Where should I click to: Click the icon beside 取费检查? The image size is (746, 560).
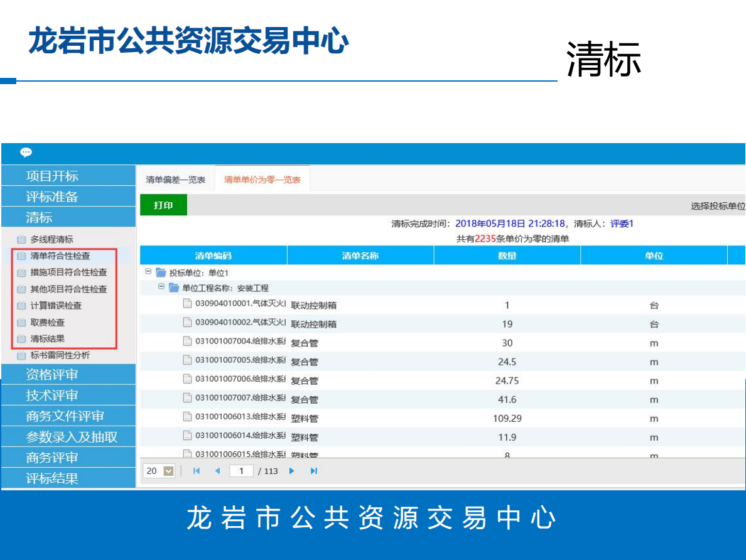[21, 323]
